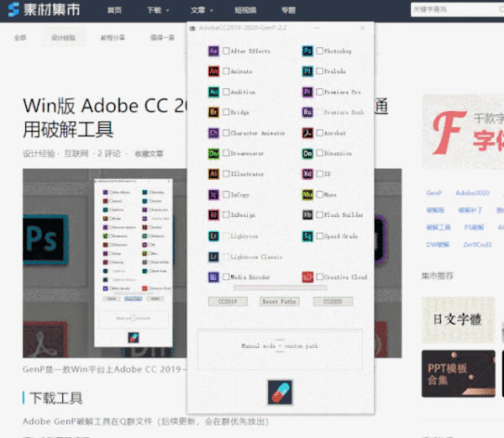Click the Audition Au icon
Screen dimensions: 504x438
pos(213,92)
